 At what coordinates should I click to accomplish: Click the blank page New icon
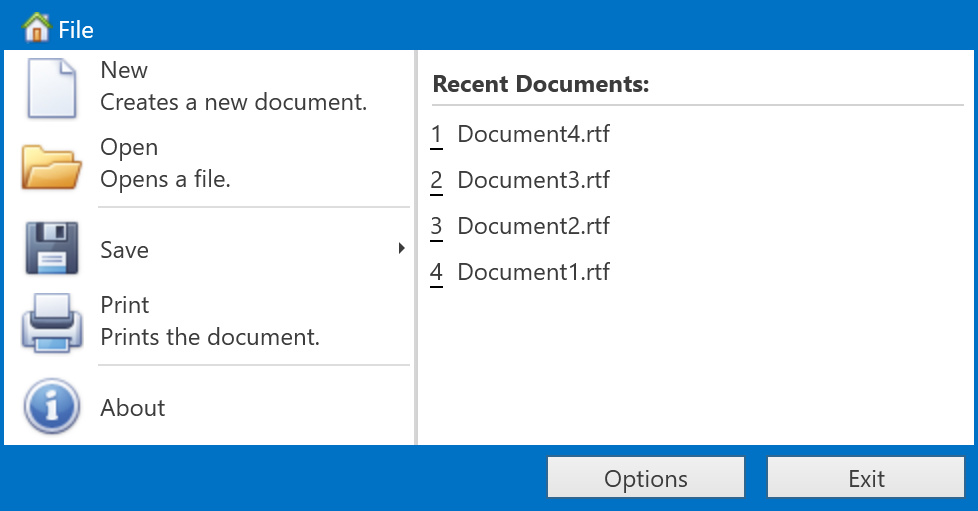pyautogui.click(x=51, y=88)
